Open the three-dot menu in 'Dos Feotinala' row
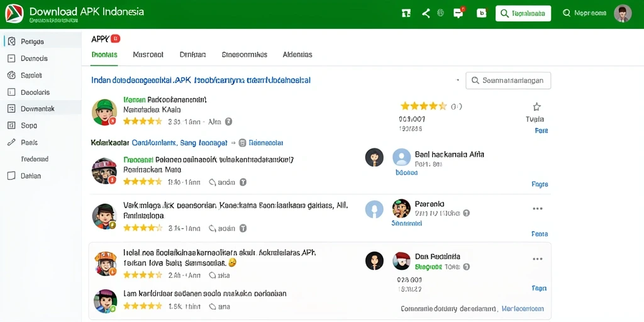 [x=538, y=258]
